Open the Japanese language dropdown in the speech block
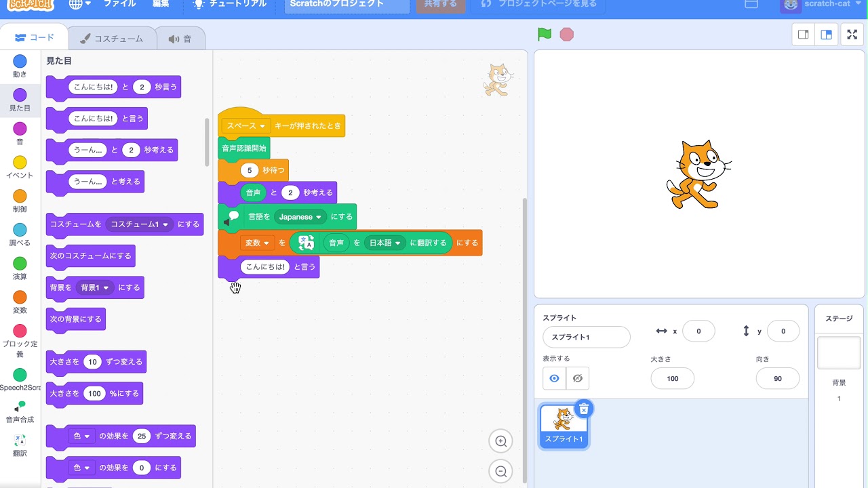868x488 pixels. tap(299, 216)
